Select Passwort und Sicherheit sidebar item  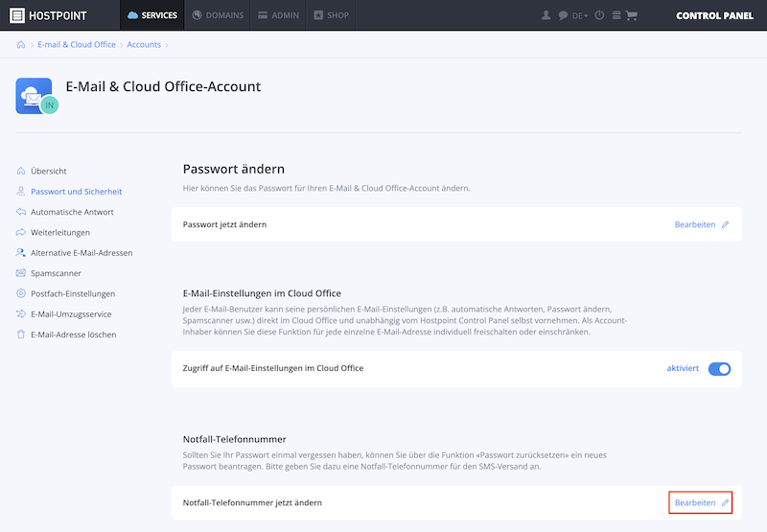click(77, 192)
